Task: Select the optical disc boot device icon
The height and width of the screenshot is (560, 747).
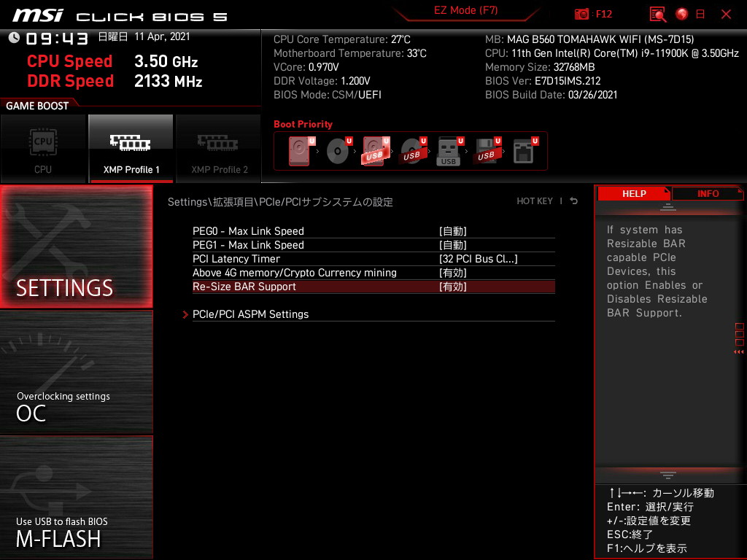Action: [339, 151]
